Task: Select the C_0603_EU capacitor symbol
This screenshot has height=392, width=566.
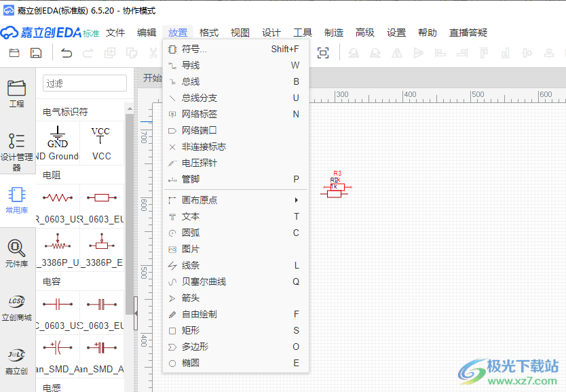Action: point(101,311)
